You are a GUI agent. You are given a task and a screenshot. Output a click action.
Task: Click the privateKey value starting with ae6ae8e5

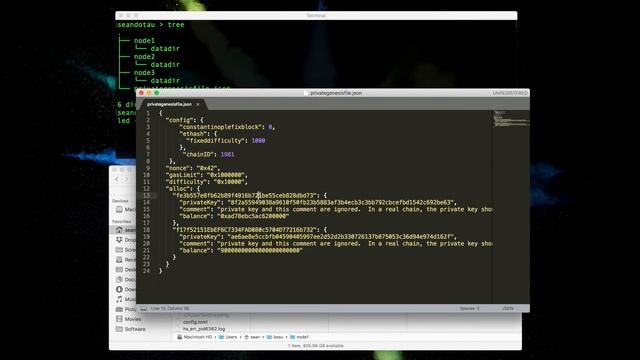(x=341, y=237)
